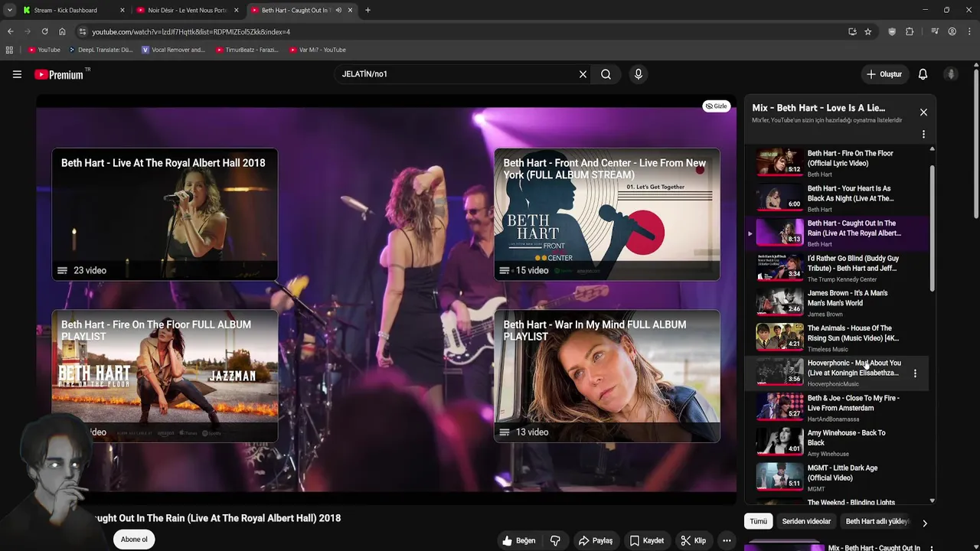Viewport: 980px width, 551px height.
Task: Go back in browser history
Action: pos(10,31)
